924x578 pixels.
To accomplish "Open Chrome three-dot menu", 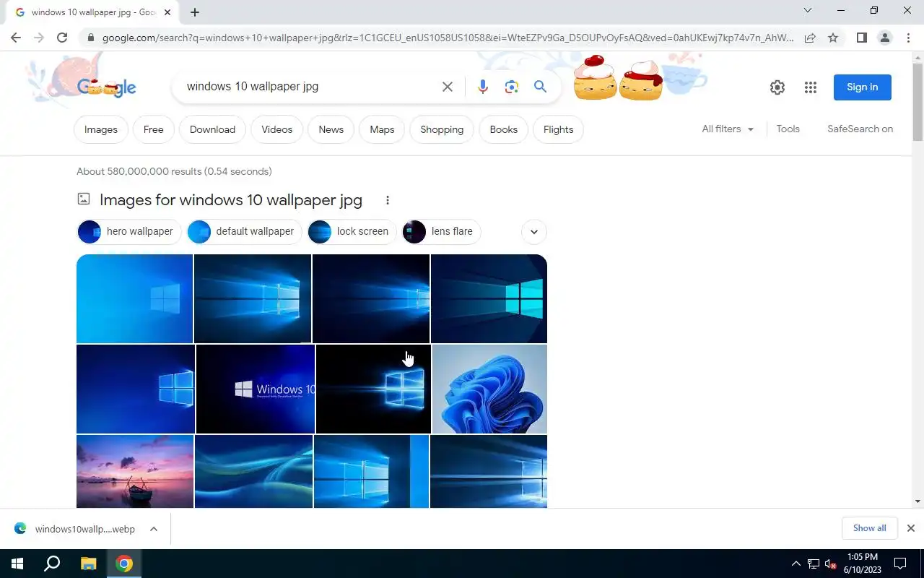I will coord(908,38).
